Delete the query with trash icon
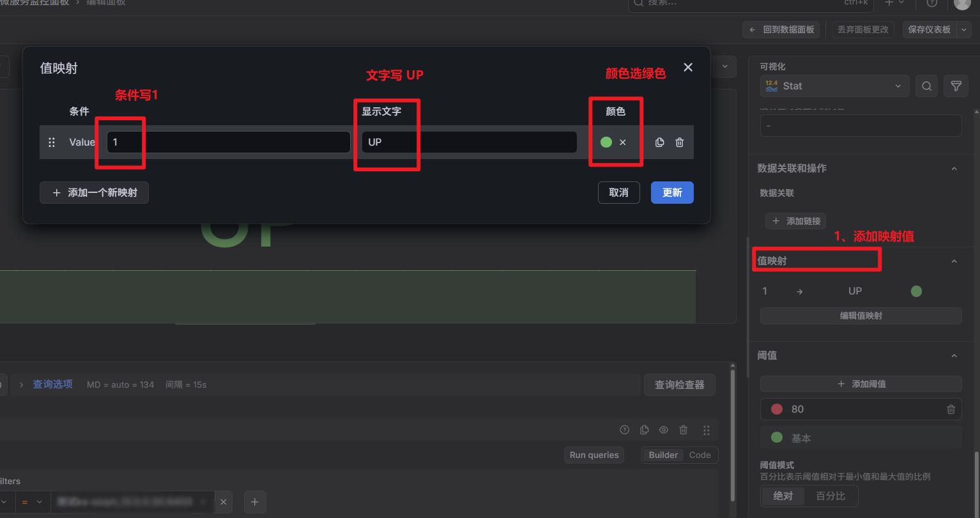980x518 pixels. click(684, 430)
